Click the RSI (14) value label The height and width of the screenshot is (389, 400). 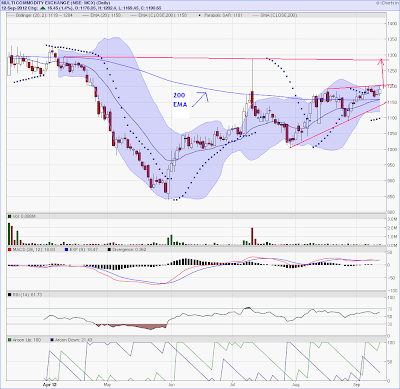click(x=27, y=295)
